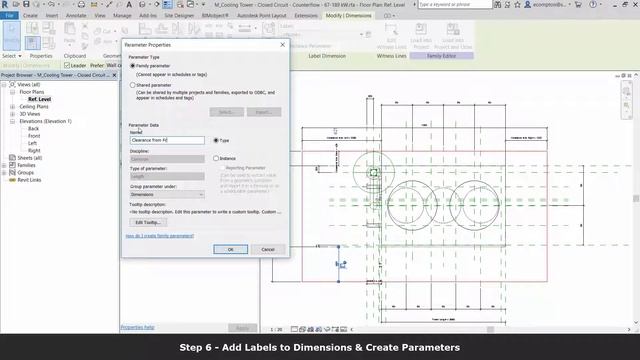
Task: Click the view scale 1:20 value
Action: tap(277, 329)
